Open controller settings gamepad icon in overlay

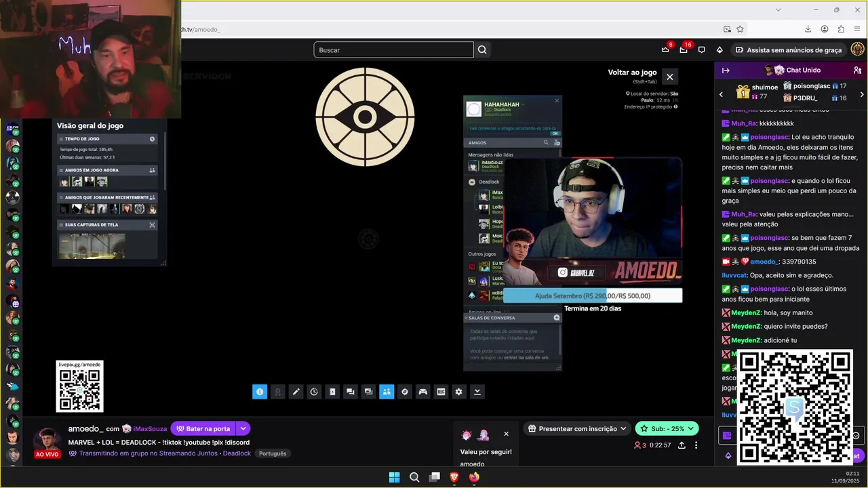coord(422,392)
